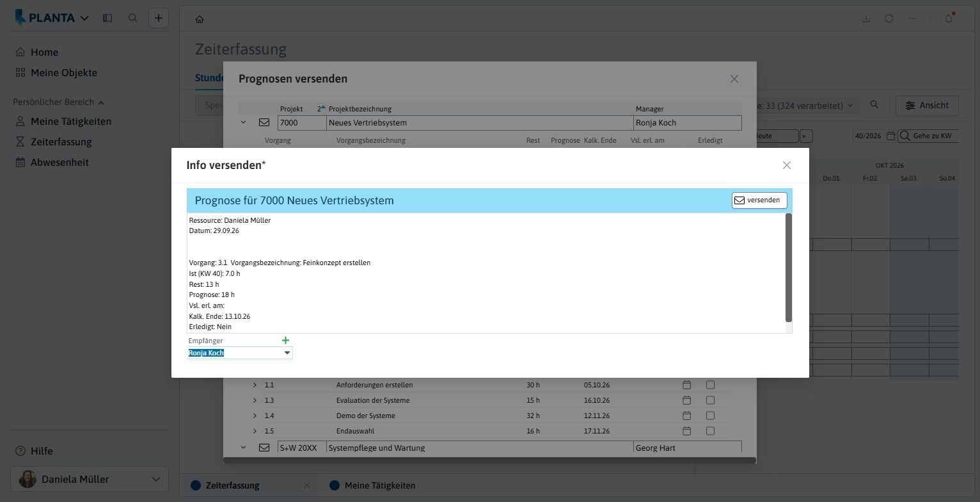This screenshot has height=502, width=980.
Task: Click the envelope icon for project 7000
Action: point(264,122)
